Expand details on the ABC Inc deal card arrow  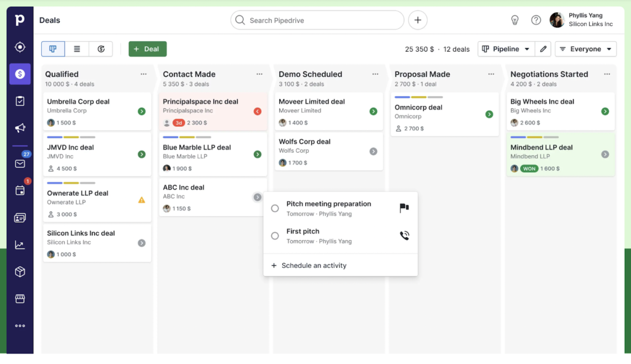(258, 197)
